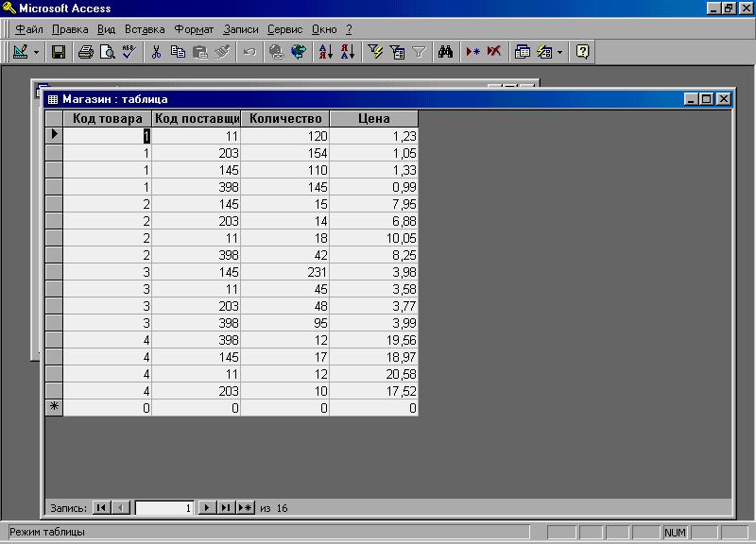Open the Вид menu
Viewport: 756px width, 544px height.
(106, 29)
